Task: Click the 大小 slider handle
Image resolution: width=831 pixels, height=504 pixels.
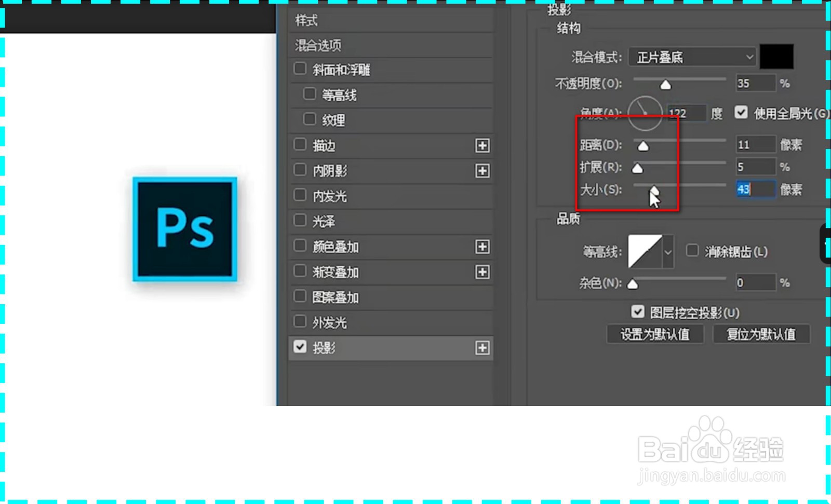Action: click(x=654, y=190)
